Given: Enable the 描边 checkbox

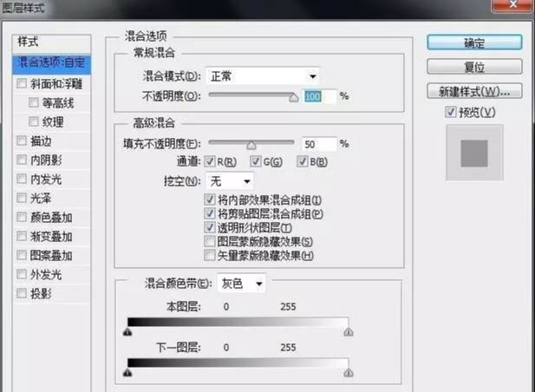Looking at the screenshot, I should pos(22,140).
